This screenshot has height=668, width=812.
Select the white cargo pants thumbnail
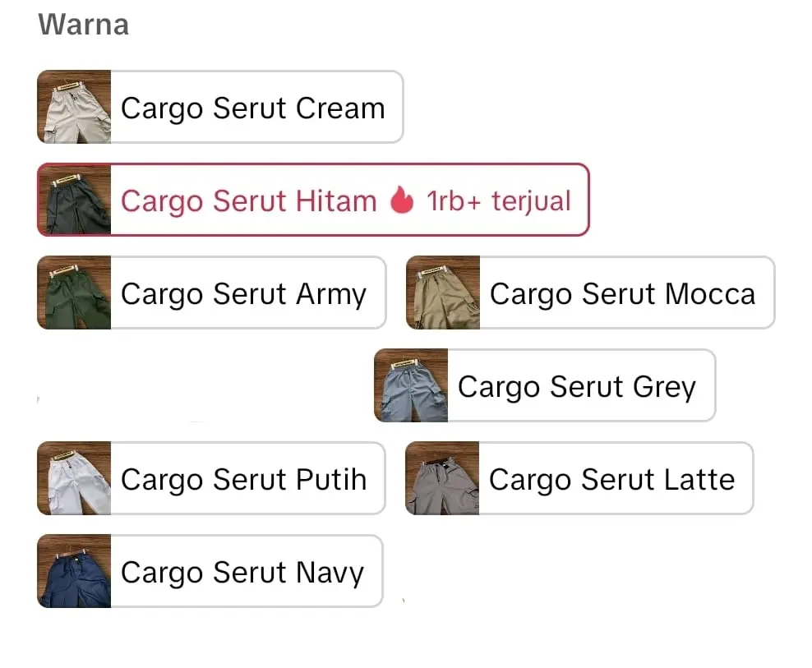click(75, 479)
